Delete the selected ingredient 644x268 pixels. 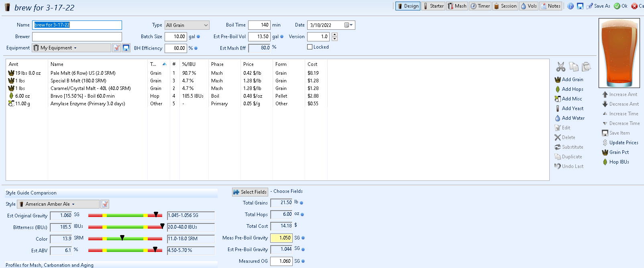565,137
